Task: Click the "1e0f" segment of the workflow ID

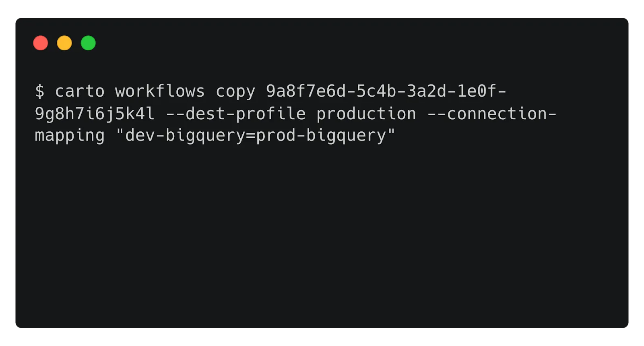Action: 477,91
